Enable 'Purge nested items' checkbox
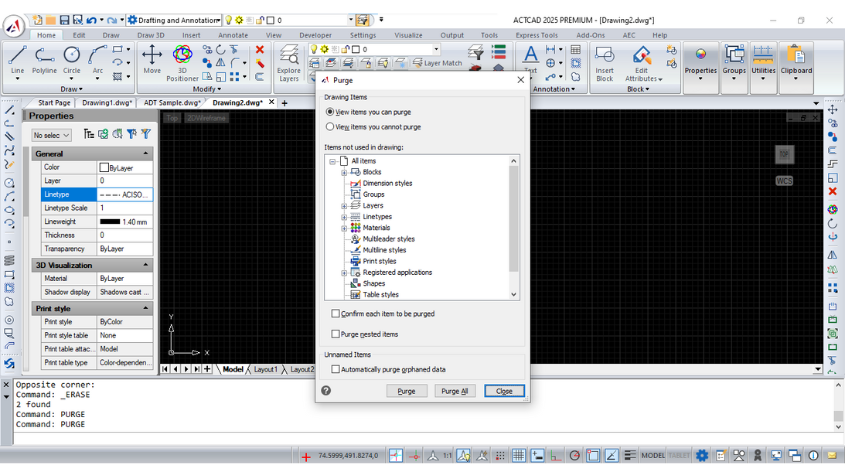This screenshot has height=475, width=845. pyautogui.click(x=335, y=334)
